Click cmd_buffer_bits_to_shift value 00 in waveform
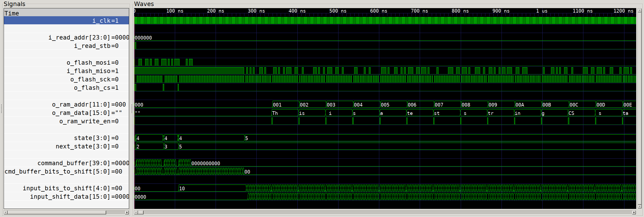The width and height of the screenshot is (644, 217). click(x=247, y=172)
